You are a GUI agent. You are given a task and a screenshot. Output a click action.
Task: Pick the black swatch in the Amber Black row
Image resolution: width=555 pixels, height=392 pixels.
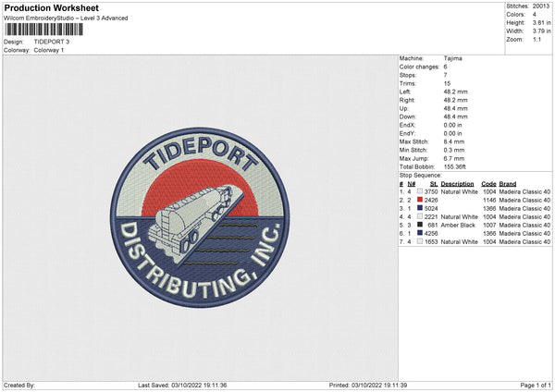point(420,225)
